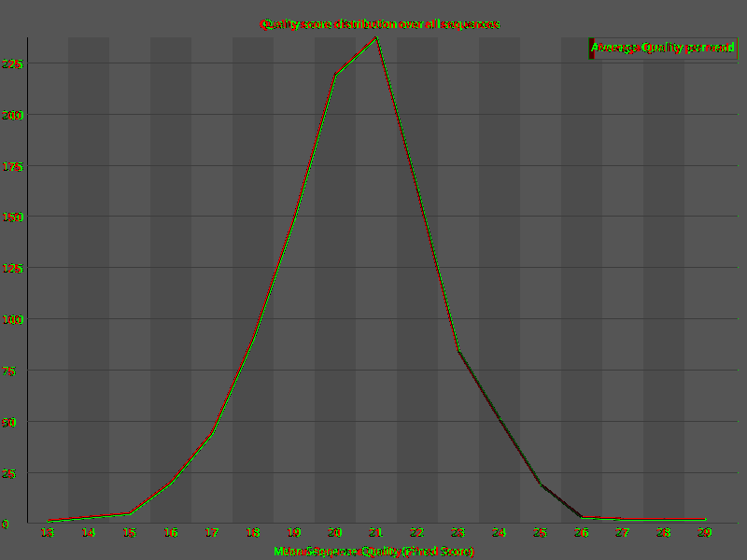Screen dimensions: 747x560
Task: Click the x-axis tick label 28
Action: click(x=664, y=532)
